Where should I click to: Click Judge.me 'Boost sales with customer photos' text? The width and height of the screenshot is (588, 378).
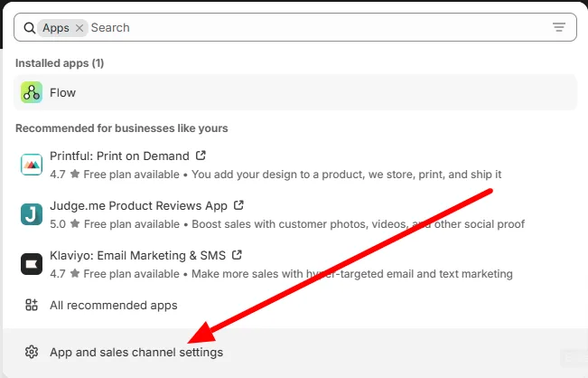pyautogui.click(x=358, y=224)
